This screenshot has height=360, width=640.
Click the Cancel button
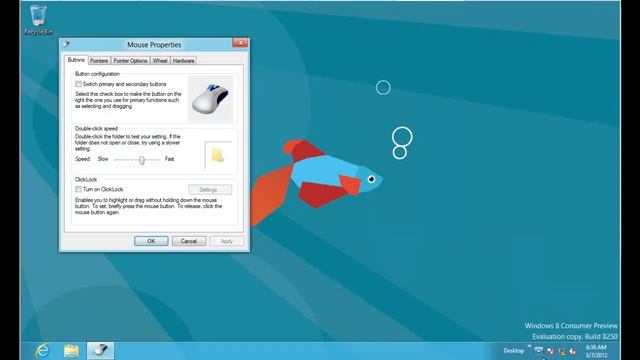(189, 241)
